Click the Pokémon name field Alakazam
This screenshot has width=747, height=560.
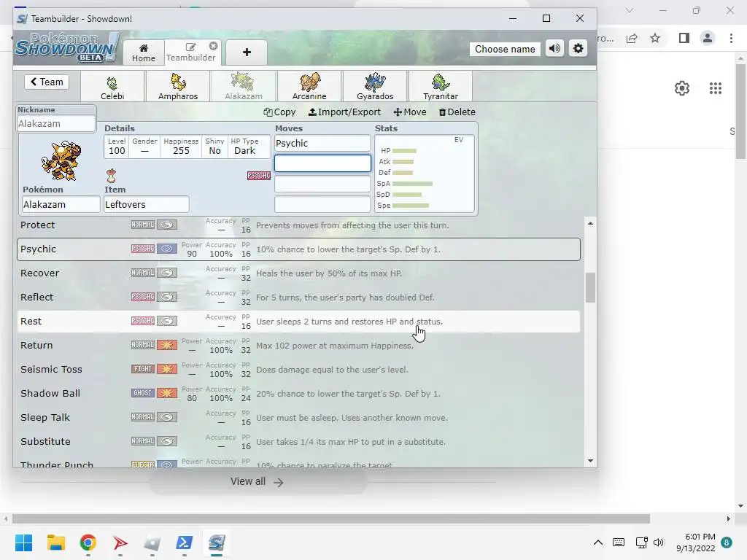[x=61, y=204]
